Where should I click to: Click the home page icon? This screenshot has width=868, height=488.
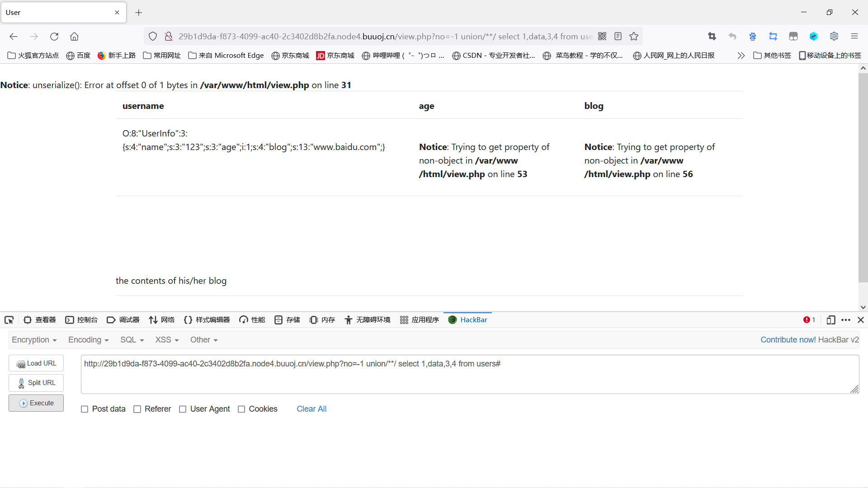tap(74, 37)
